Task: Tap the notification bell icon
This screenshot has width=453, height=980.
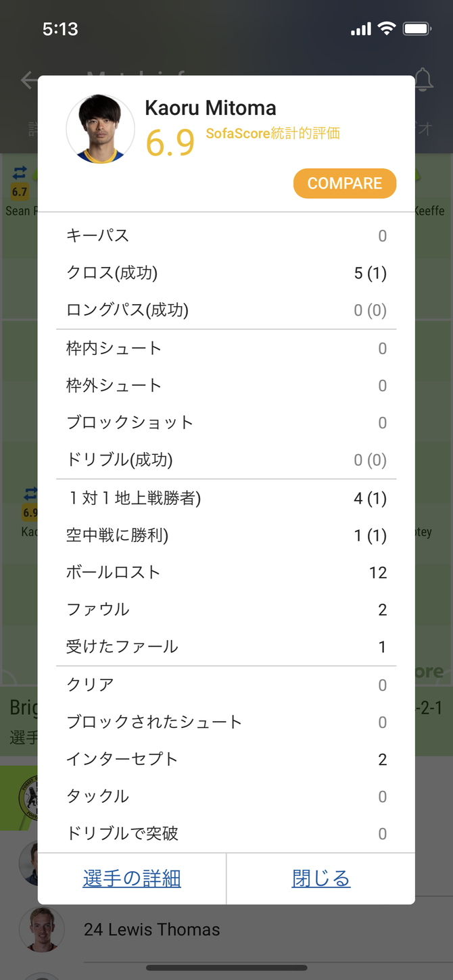Action: click(424, 80)
